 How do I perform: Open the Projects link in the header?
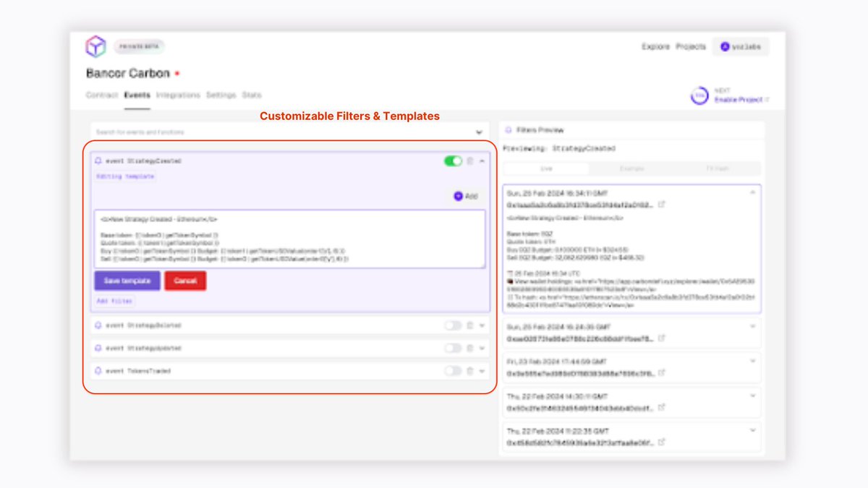(691, 46)
